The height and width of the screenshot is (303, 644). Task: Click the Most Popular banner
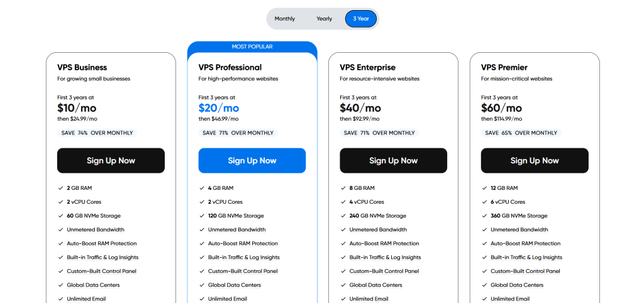(x=252, y=47)
